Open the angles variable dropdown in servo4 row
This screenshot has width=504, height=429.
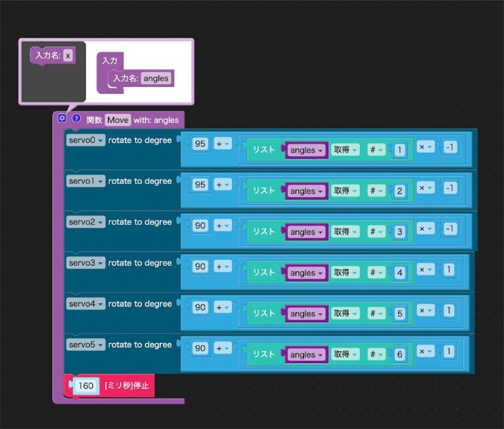pos(306,314)
